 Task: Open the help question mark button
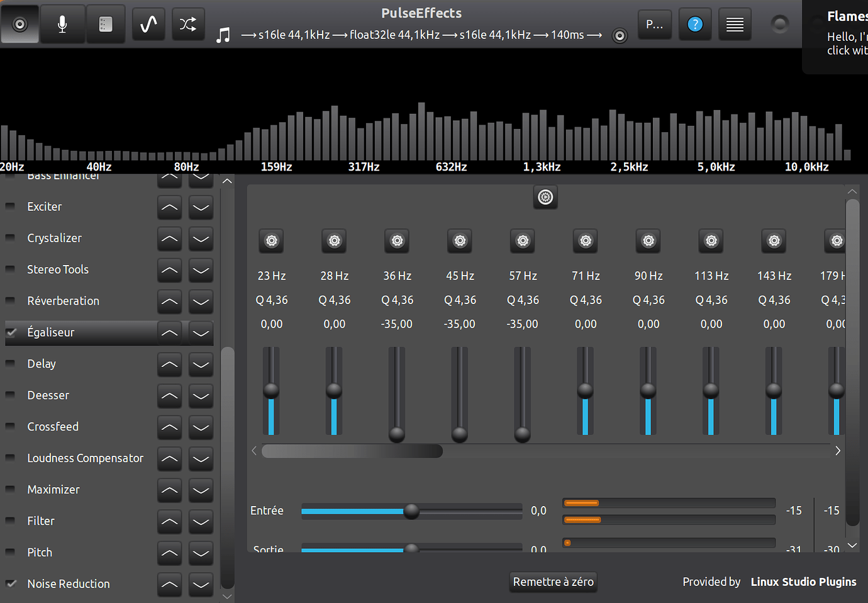pos(695,24)
